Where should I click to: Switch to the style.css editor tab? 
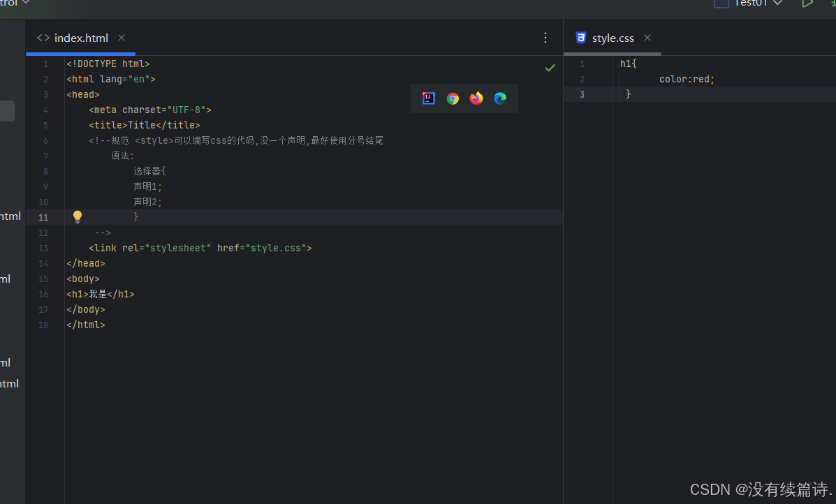coord(613,38)
